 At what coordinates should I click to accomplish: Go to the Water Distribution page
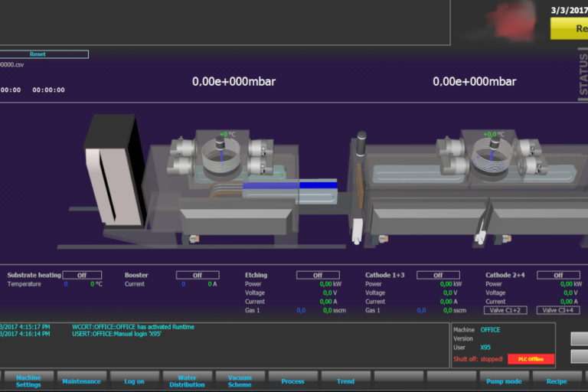pos(187,381)
